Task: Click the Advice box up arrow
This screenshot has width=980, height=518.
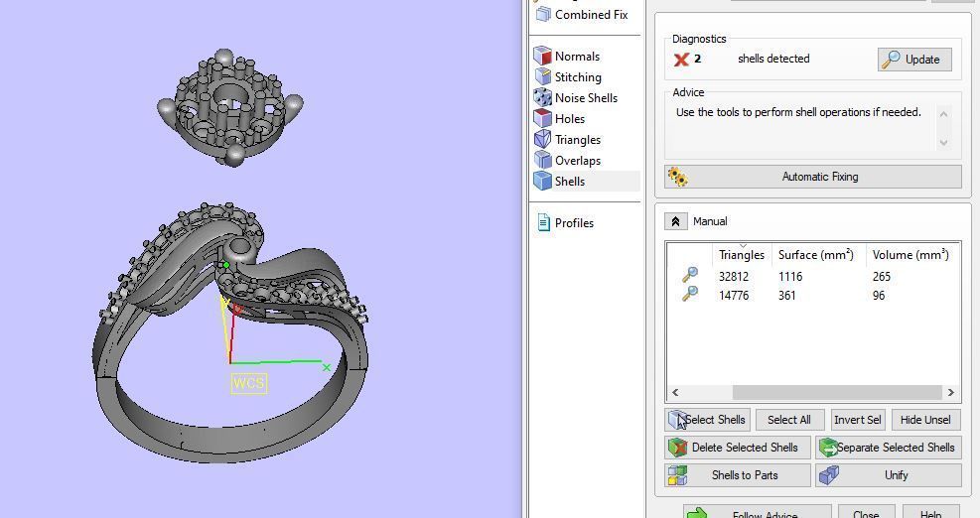Action: point(943,114)
